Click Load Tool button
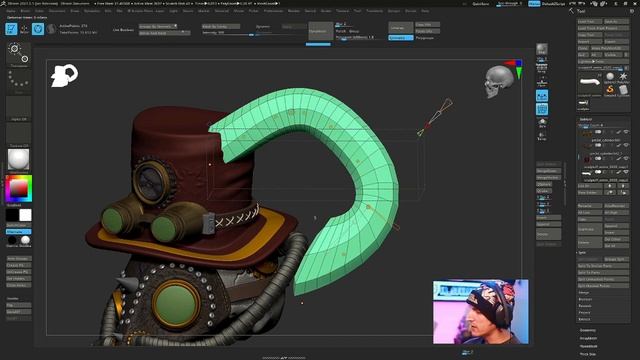The width and height of the screenshot is (640, 360). [x=590, y=21]
